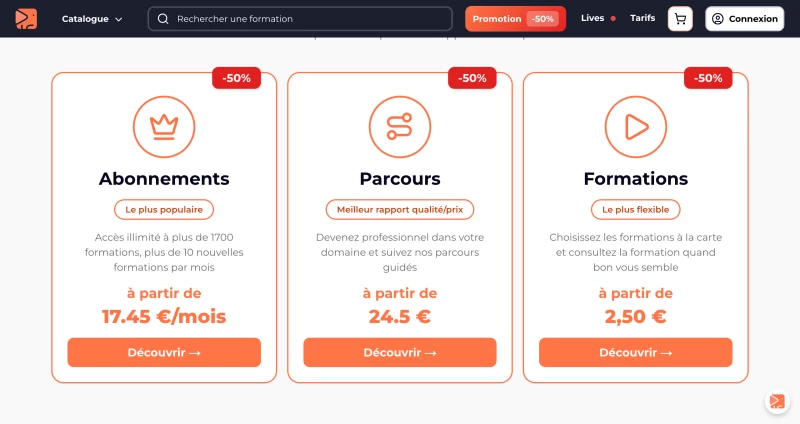The image size is (800, 424).
Task: Open the floating chat widget icon
Action: point(777,401)
